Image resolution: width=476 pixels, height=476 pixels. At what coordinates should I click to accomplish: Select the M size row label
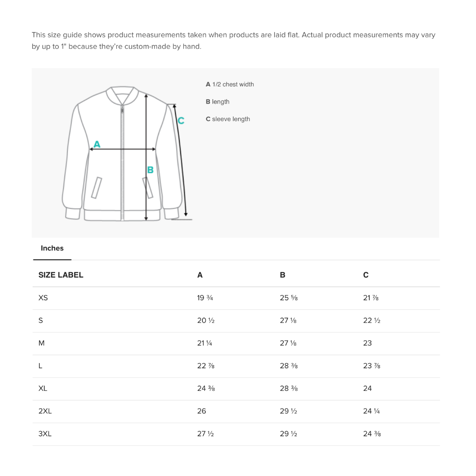41,343
